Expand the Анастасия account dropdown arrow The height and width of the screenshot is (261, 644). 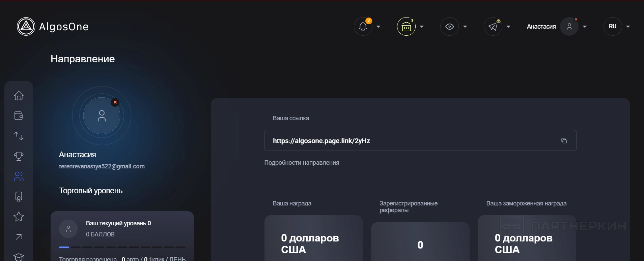tap(585, 27)
